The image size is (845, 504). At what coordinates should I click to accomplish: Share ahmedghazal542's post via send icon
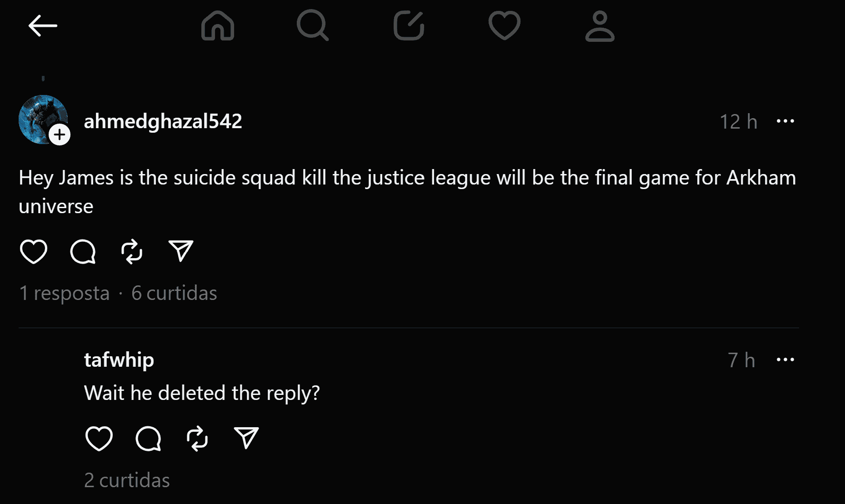181,251
